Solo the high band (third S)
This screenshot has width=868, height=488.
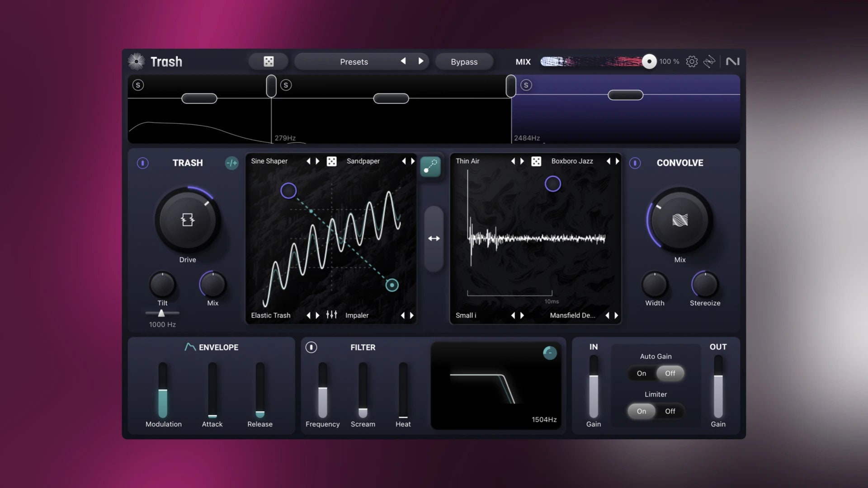coord(526,85)
